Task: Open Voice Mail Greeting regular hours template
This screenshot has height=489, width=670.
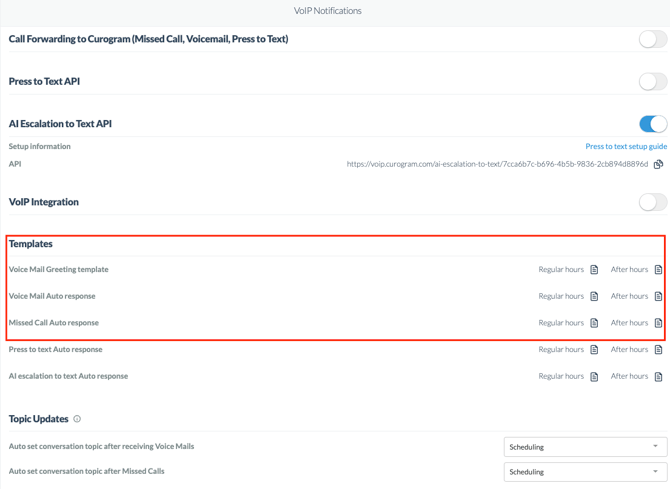Action: point(594,270)
